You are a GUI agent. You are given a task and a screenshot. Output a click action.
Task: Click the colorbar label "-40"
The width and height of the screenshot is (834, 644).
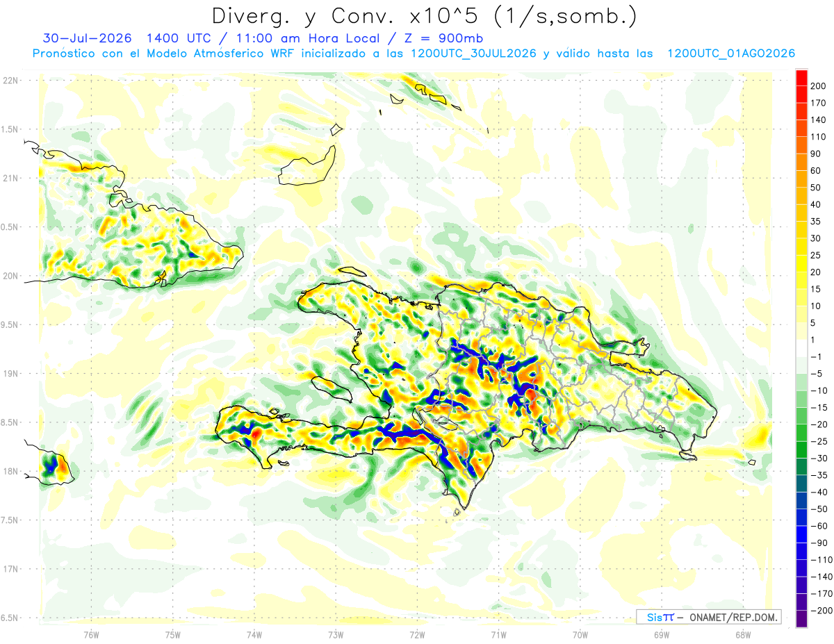point(819,492)
